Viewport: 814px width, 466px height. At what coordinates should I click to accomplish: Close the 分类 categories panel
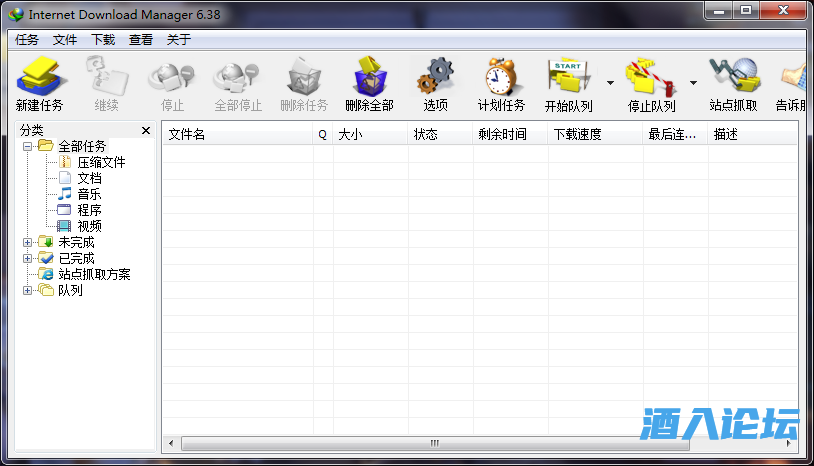[x=146, y=130]
